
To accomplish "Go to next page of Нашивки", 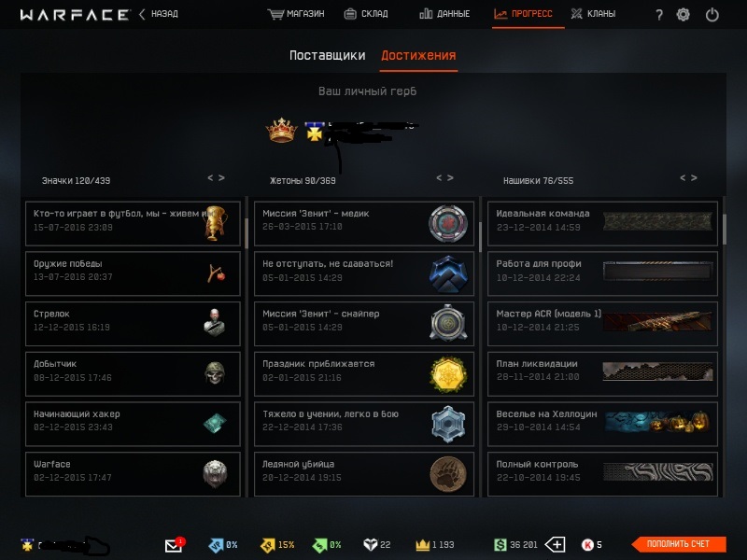I will [694, 177].
